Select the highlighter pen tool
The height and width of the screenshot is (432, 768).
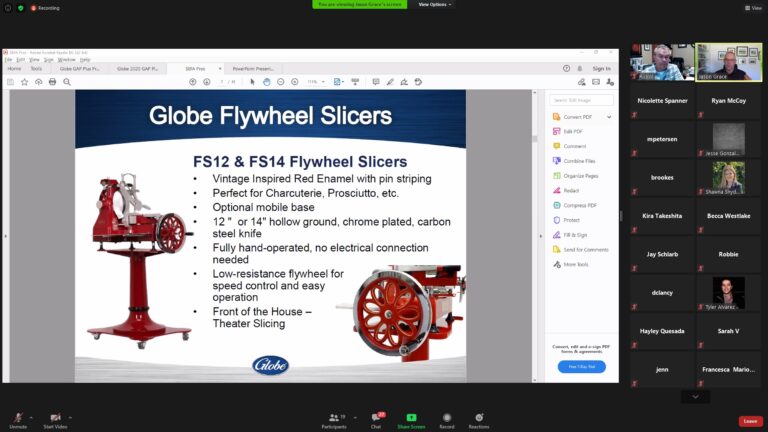coord(390,82)
